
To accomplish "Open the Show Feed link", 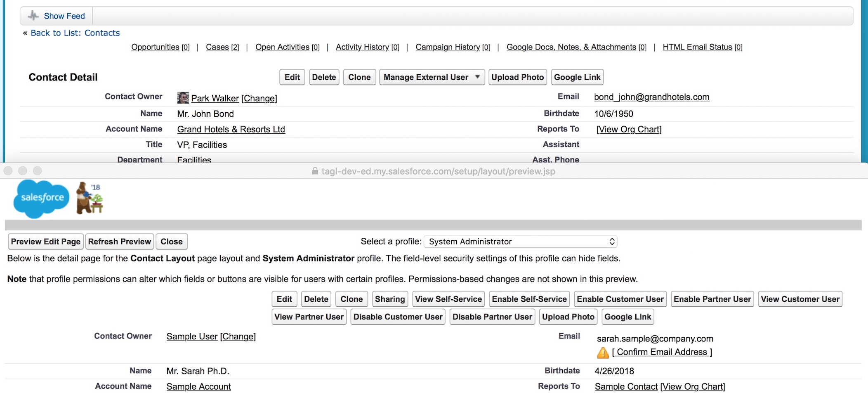I will (x=64, y=16).
